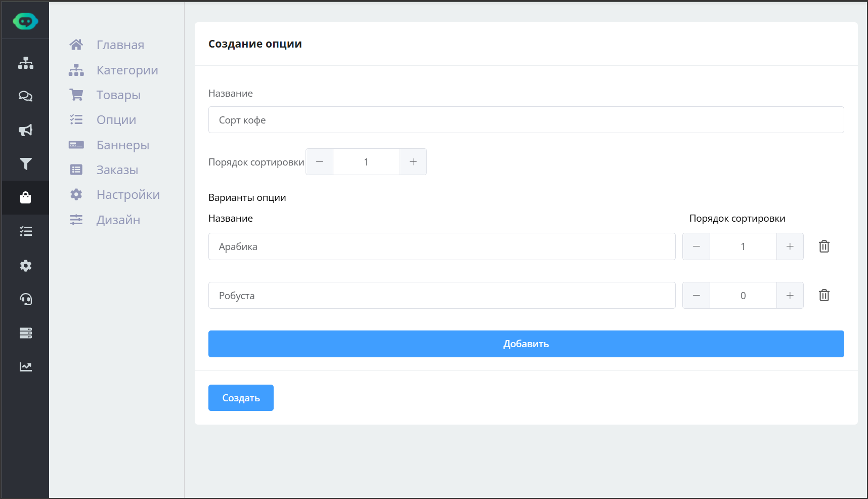Open the chat bubbles icon in sidebar
Image resolution: width=868 pixels, height=499 pixels.
[26, 96]
